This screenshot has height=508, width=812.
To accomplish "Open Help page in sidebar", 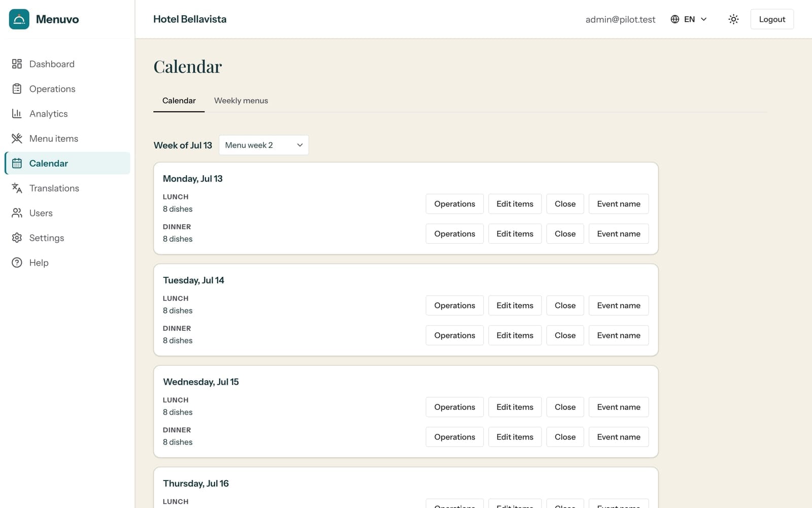I will point(67,263).
